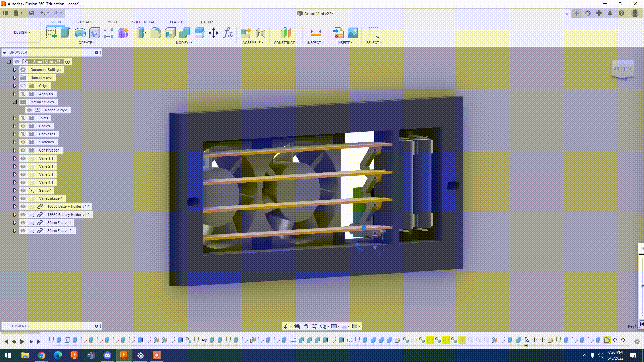
Task: Select the Fillet/Modify tool icon
Action: [x=156, y=33]
